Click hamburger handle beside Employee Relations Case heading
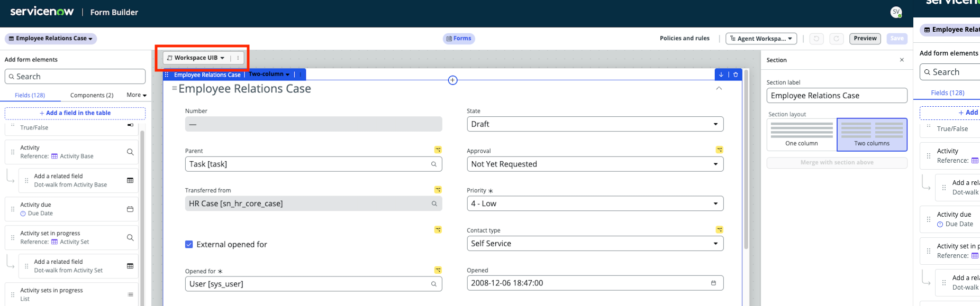The width and height of the screenshot is (980, 306). (174, 88)
